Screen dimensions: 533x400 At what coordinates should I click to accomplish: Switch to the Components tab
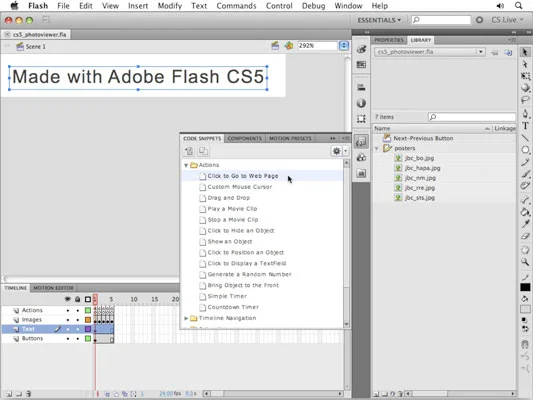coord(245,138)
